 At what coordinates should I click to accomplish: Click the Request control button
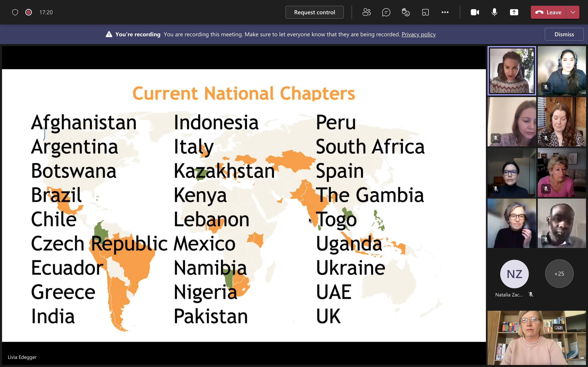pyautogui.click(x=314, y=12)
